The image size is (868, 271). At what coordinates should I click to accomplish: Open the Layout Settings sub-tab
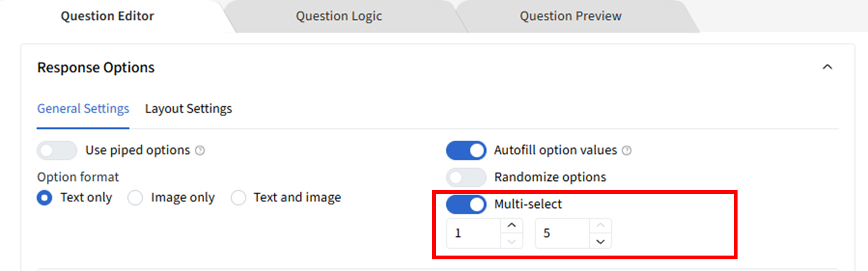(189, 109)
